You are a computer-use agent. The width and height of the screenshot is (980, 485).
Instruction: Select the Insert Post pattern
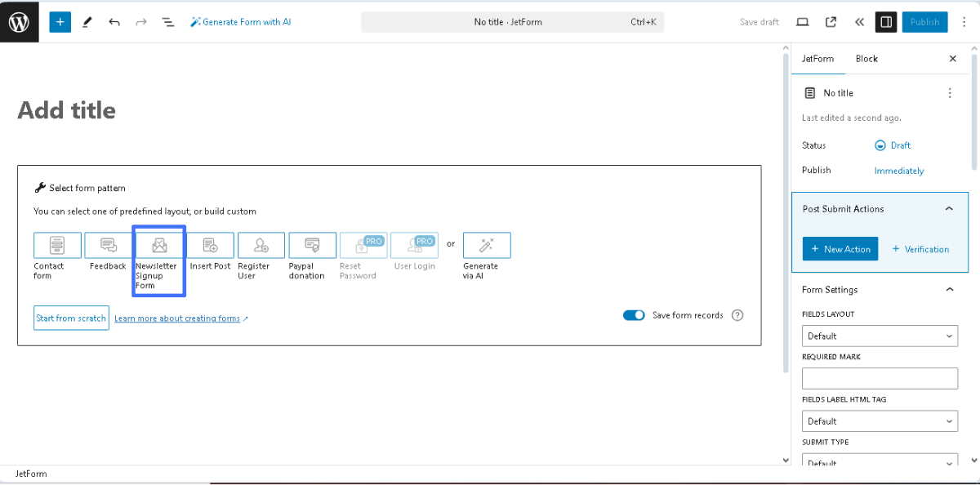(x=210, y=245)
